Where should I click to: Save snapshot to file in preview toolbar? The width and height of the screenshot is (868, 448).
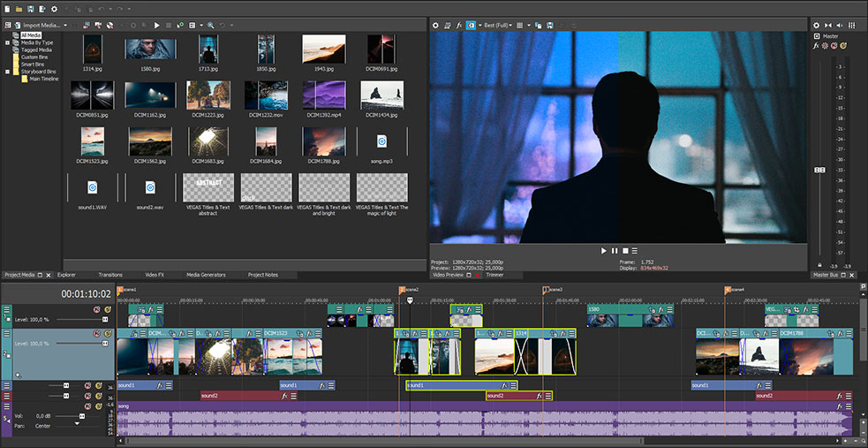tap(550, 26)
